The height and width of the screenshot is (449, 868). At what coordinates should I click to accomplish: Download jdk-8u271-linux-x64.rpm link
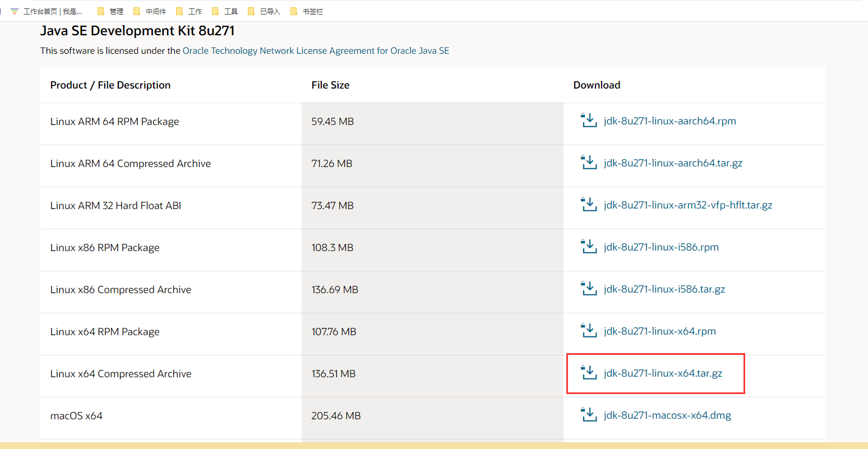(x=660, y=331)
